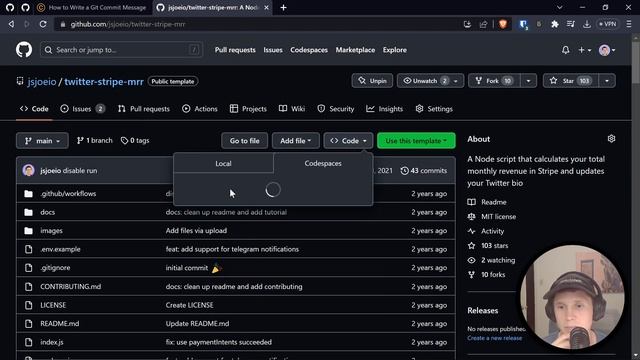The image size is (640, 360).
Task: Open the browser hamburger menu
Action: pos(629,24)
